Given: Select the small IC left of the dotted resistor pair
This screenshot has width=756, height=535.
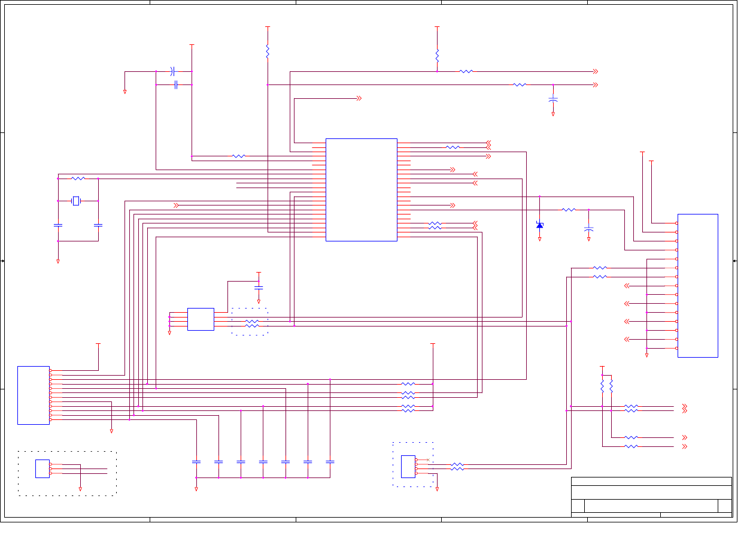Looking at the screenshot, I should 201,319.
